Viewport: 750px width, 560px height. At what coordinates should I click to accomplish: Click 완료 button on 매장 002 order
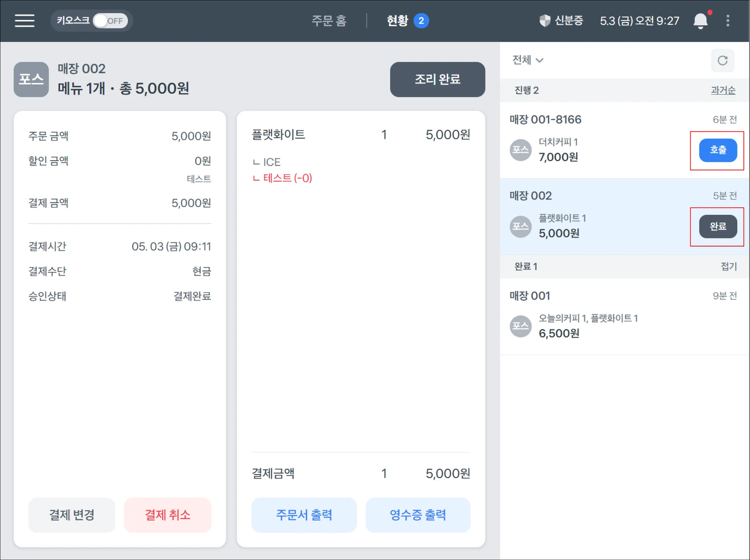[717, 226]
